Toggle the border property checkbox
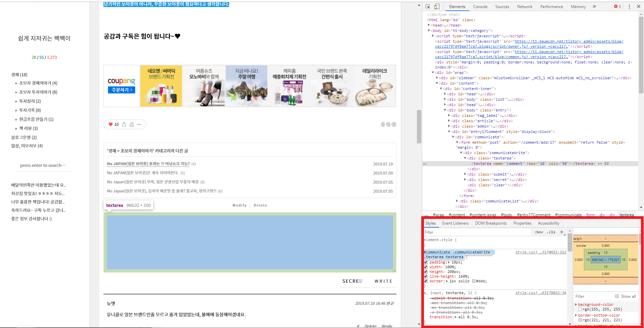The height and width of the screenshot is (328, 644). pos(426,281)
